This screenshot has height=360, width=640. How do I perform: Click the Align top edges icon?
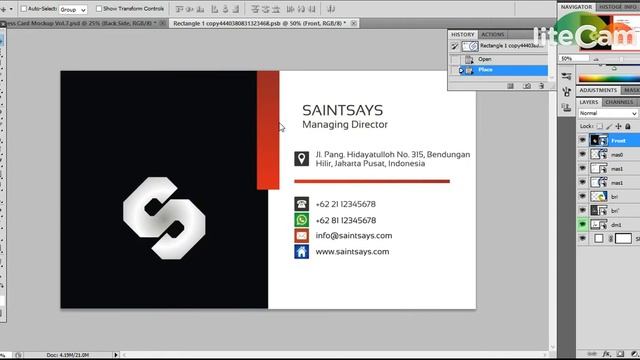(x=180, y=9)
